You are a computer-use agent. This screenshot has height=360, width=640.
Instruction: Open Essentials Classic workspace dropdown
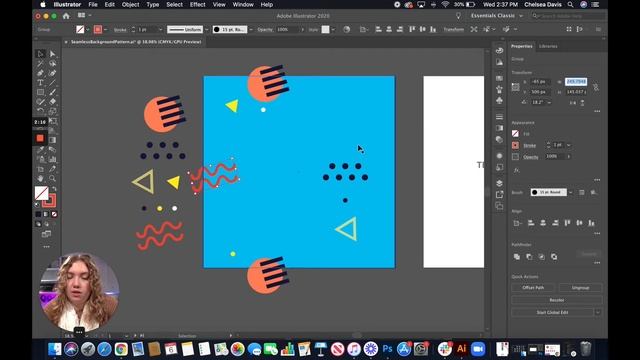coord(497,16)
